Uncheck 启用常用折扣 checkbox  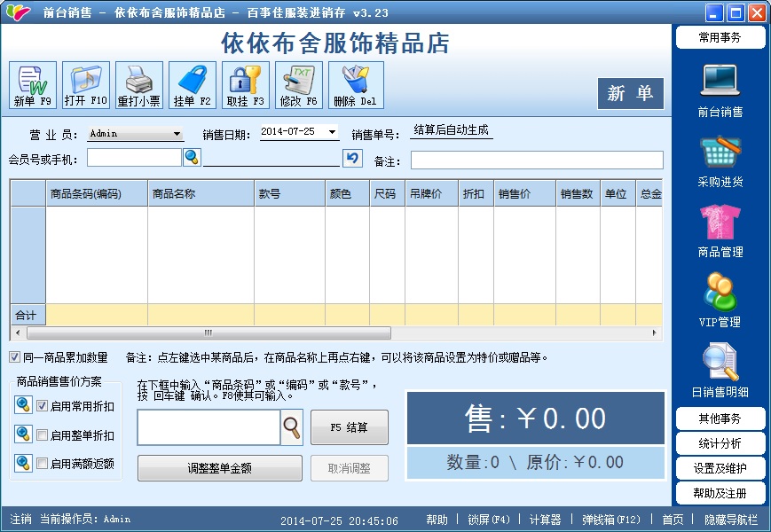[43, 406]
